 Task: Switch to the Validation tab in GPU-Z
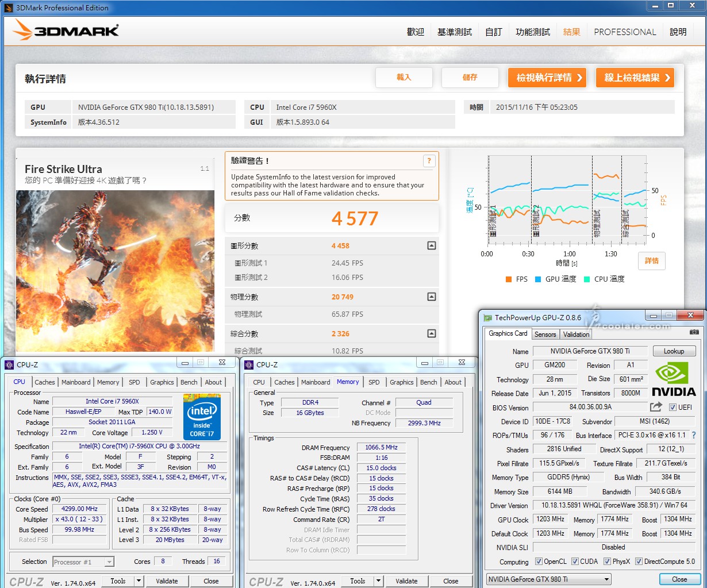[x=576, y=334]
